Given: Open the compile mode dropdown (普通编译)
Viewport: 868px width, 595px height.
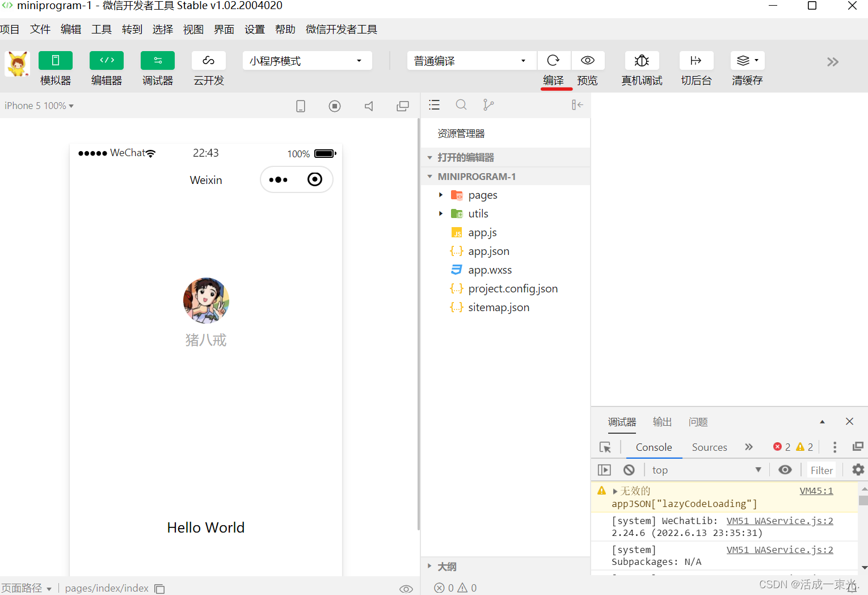Looking at the screenshot, I should coord(472,61).
